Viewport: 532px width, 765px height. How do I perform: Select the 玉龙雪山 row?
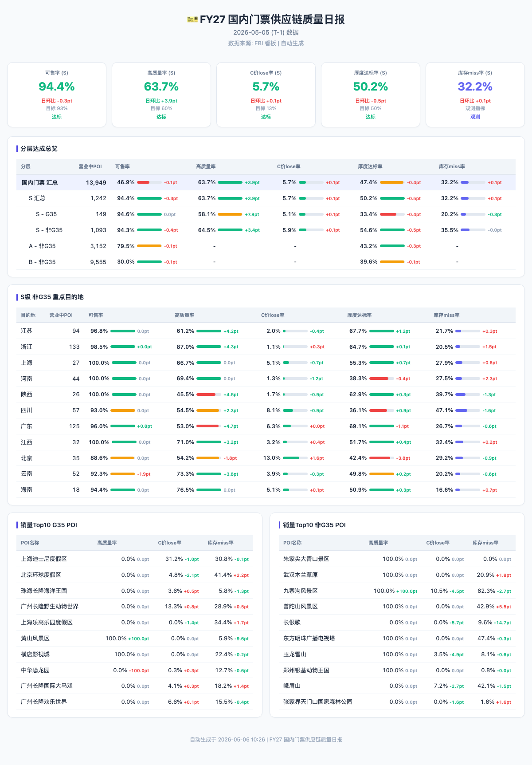pos(397,655)
